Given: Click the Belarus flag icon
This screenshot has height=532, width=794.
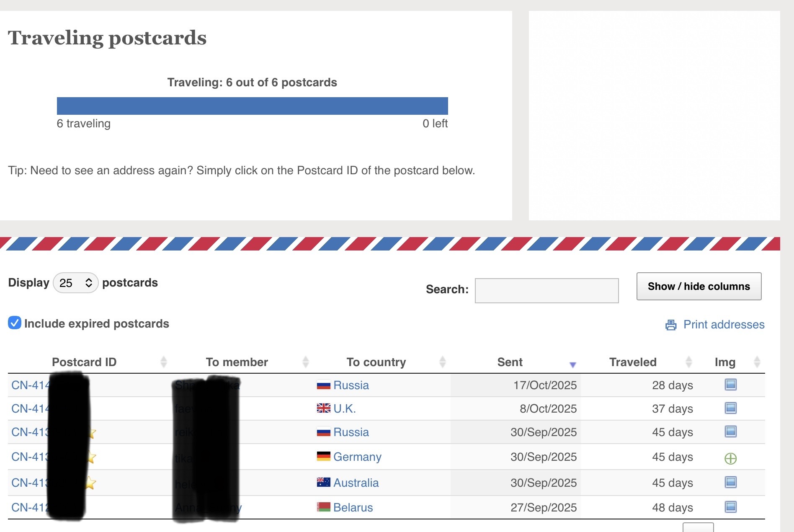Looking at the screenshot, I should pos(323,507).
